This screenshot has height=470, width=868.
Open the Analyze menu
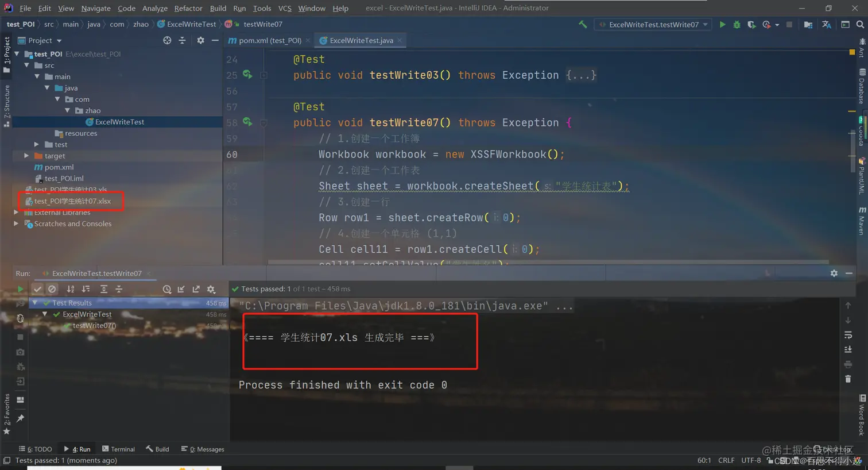click(x=155, y=8)
